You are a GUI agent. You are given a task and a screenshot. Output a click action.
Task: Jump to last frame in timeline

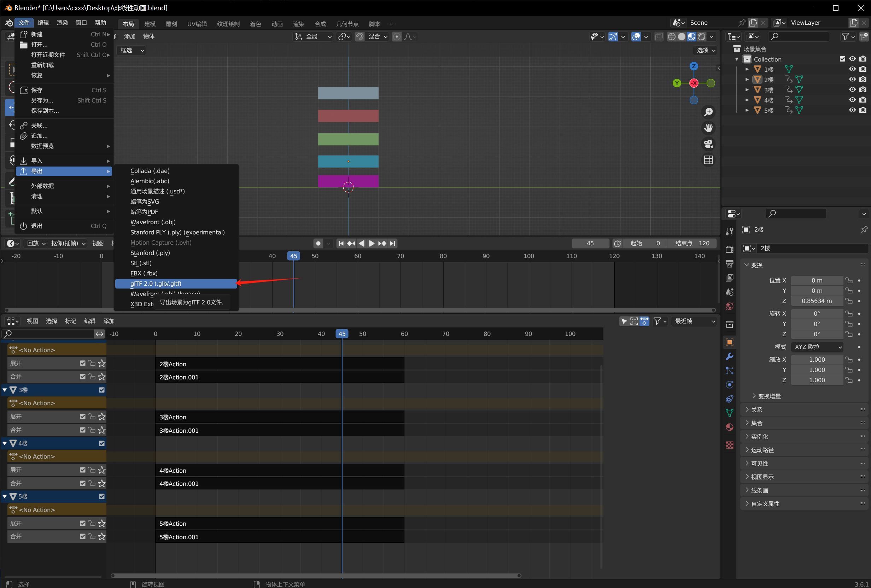point(392,243)
